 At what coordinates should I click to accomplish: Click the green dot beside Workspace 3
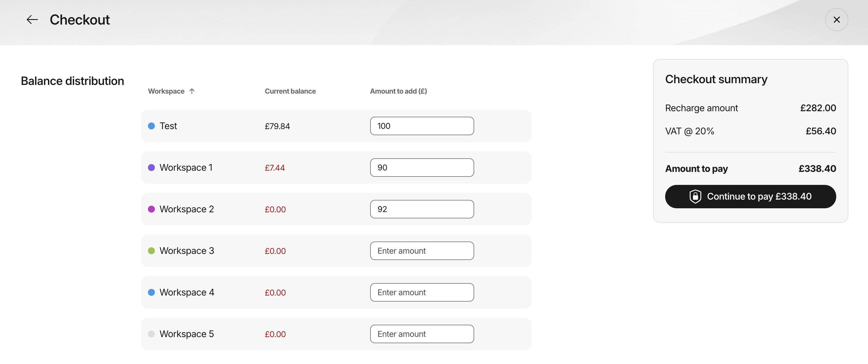coord(151,251)
